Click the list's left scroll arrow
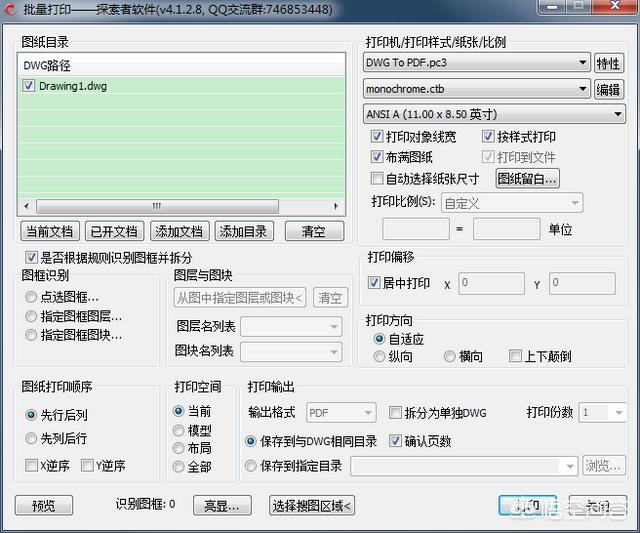This screenshot has height=533, width=640. click(x=27, y=206)
